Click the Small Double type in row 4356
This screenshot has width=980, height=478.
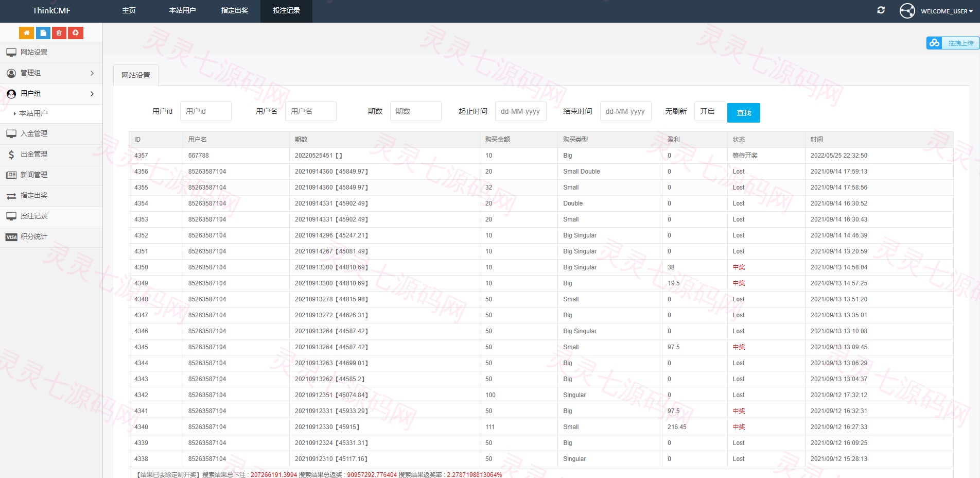[x=581, y=172]
